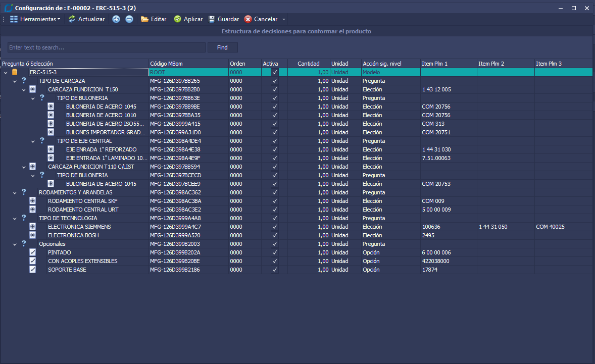595x364 pixels.
Task: Click radio icon of EJE ENRADA 1" REFORZADO
Action: click(51, 149)
